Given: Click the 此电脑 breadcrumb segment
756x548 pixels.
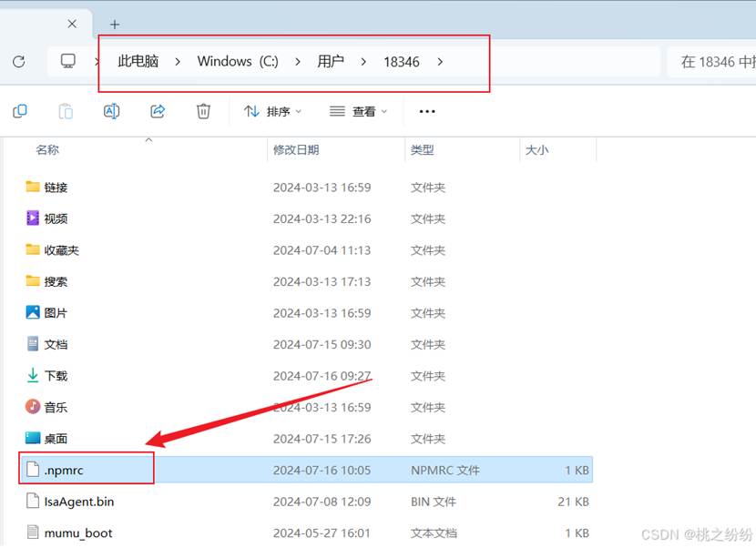Looking at the screenshot, I should click(x=138, y=61).
